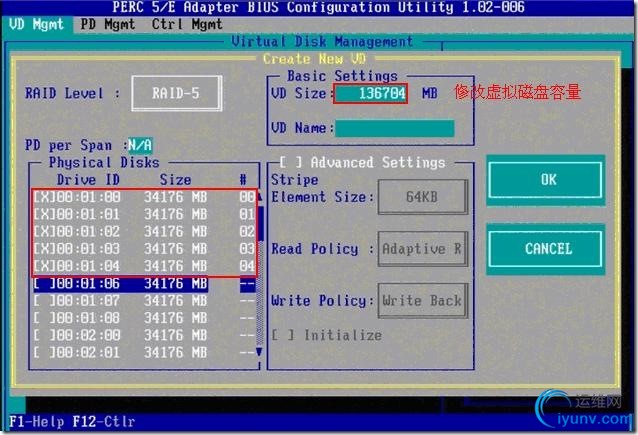Screen dimensions: 638x435
Task: Click the 34176 MB size of disk 00:01:06
Action: point(176,283)
